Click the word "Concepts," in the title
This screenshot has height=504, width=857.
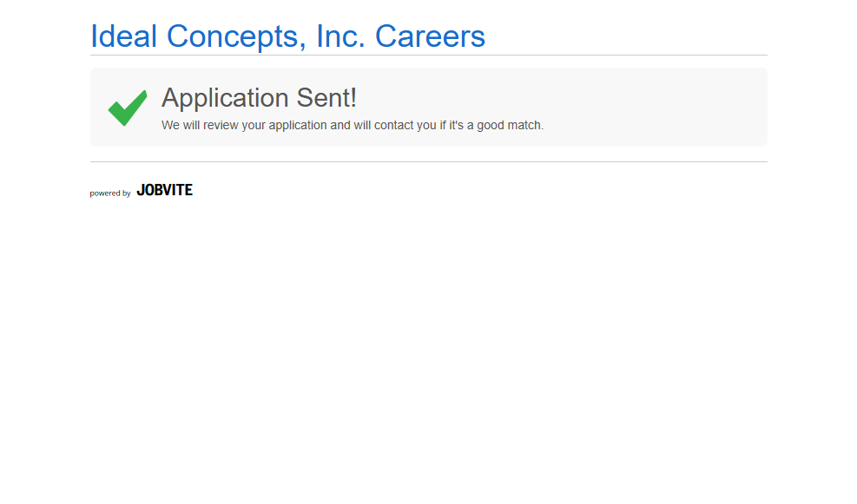coord(236,36)
